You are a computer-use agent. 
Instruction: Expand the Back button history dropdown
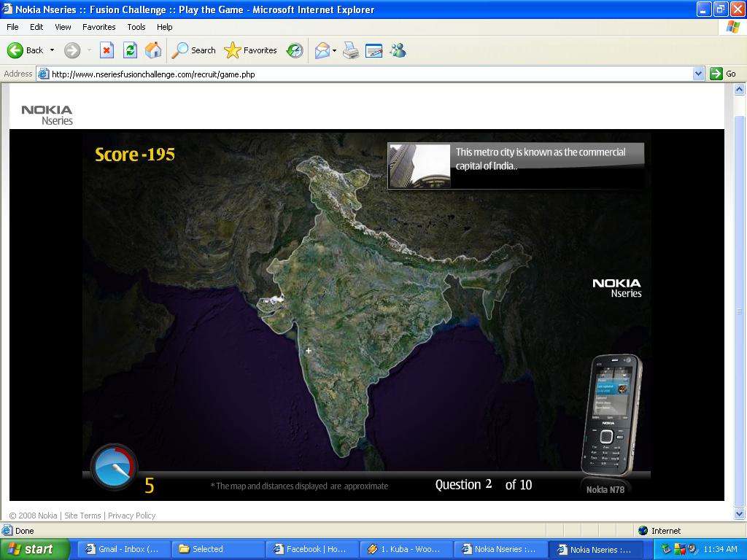pyautogui.click(x=52, y=50)
